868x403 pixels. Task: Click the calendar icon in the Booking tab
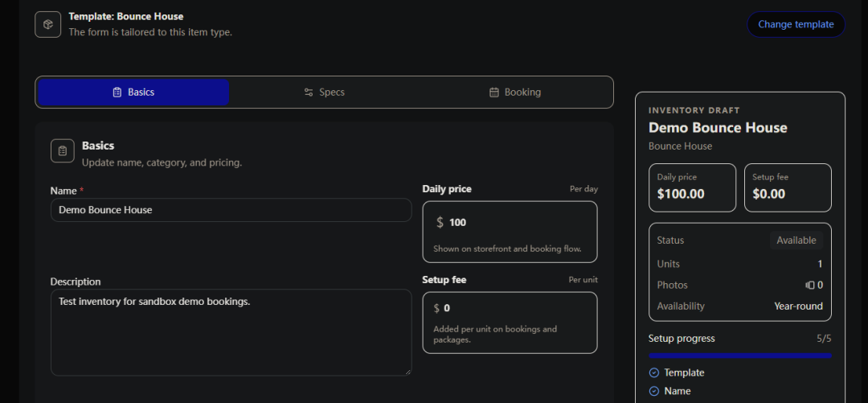click(494, 92)
